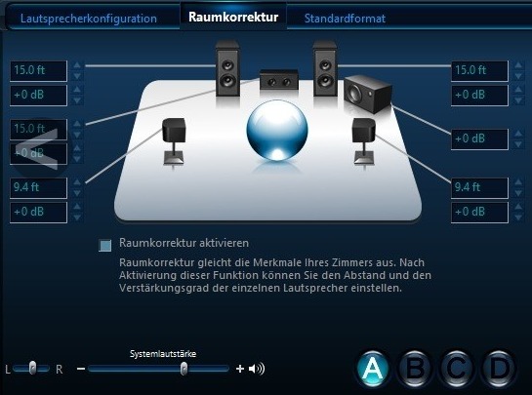Click the listener position sphere
Image resolution: width=532 pixels, height=395 pixels.
click(277, 131)
